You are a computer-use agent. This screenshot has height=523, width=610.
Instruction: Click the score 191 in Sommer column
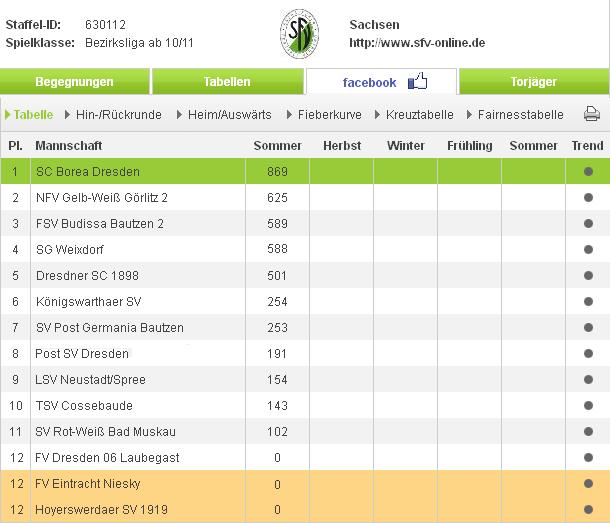(x=277, y=354)
